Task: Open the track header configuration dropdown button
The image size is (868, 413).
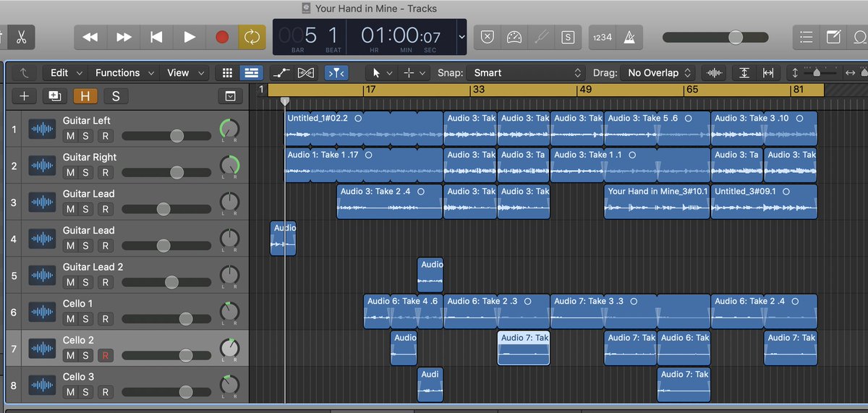Action: point(230,96)
